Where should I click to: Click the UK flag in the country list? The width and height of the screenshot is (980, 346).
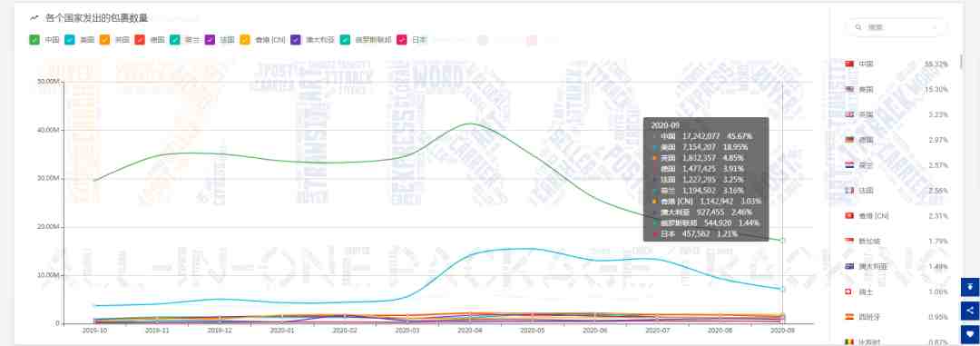coord(848,114)
